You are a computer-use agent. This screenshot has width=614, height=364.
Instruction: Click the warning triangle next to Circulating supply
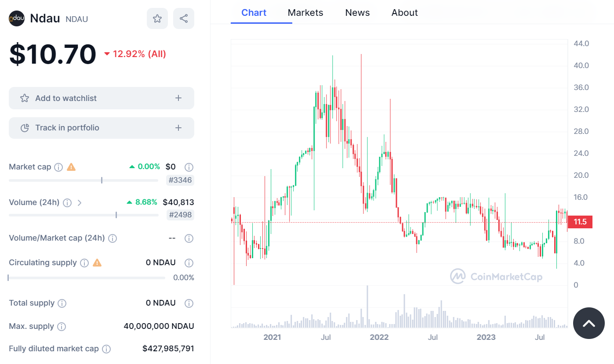tap(97, 263)
